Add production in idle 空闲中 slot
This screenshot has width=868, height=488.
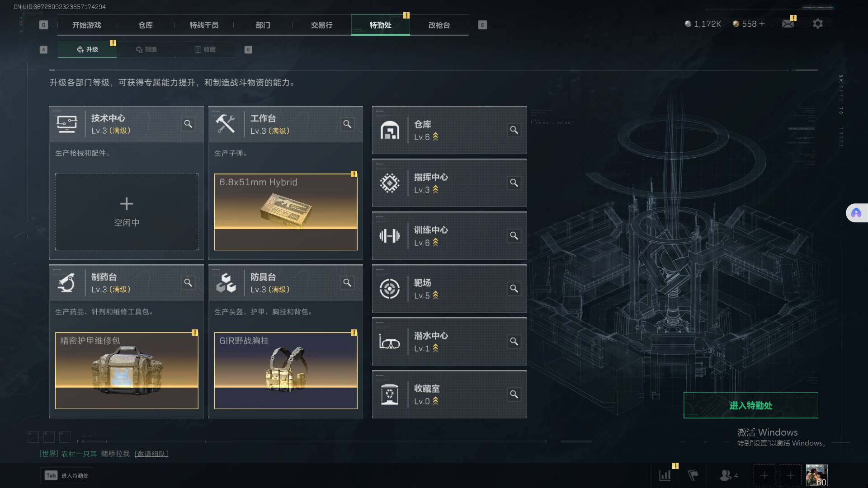[127, 212]
